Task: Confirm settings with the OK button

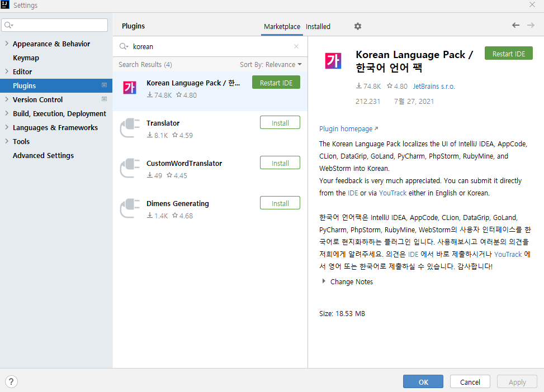Action: (423, 381)
